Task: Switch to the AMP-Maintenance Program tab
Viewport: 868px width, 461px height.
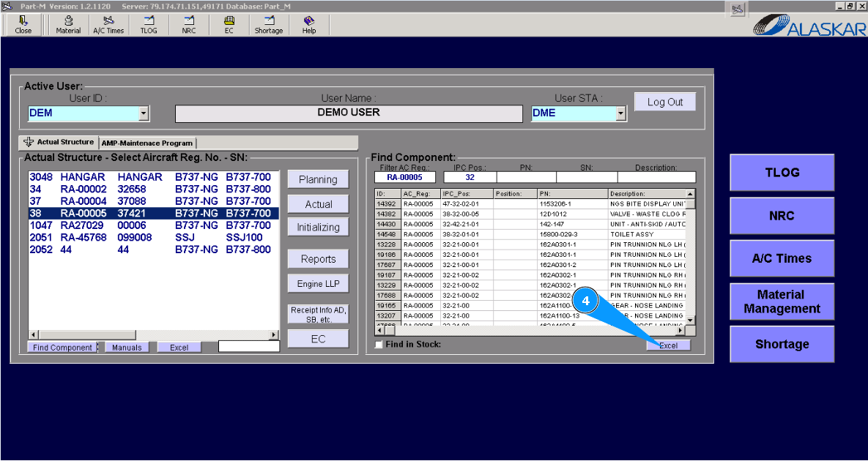Action: click(147, 143)
